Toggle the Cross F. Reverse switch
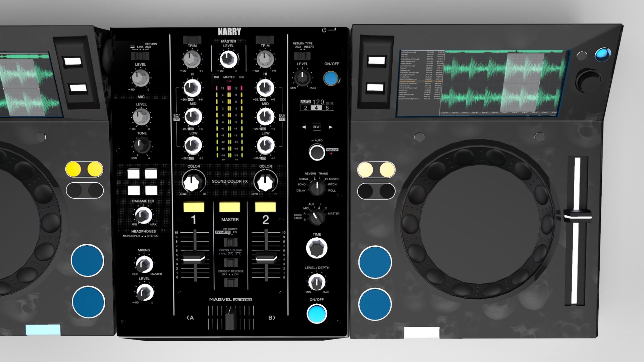The height and width of the screenshot is (362, 644). point(230,283)
